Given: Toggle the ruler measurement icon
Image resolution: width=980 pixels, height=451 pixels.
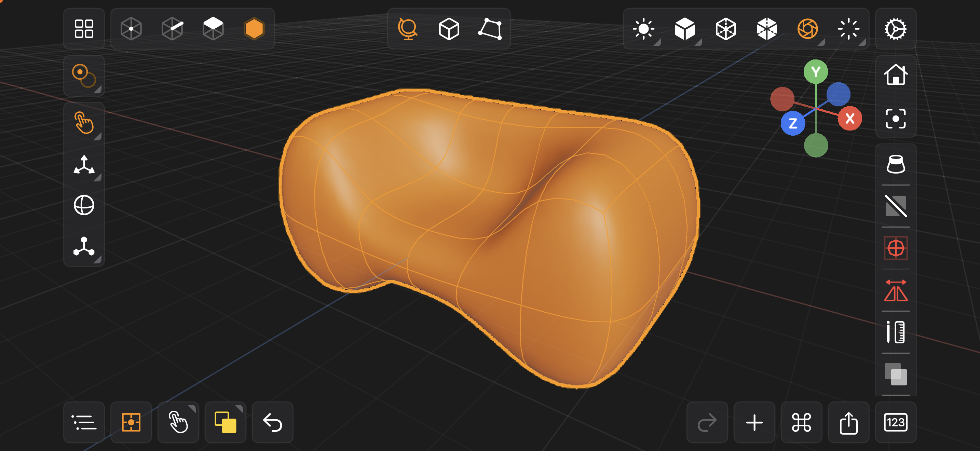Looking at the screenshot, I should 896,332.
